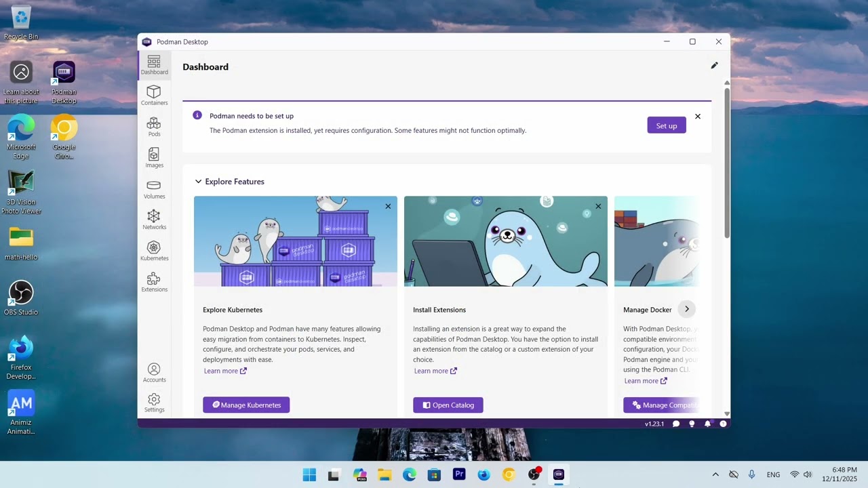868x488 pixels.
Task: Dismiss the Podman needs to be set up notice
Action: click(698, 117)
